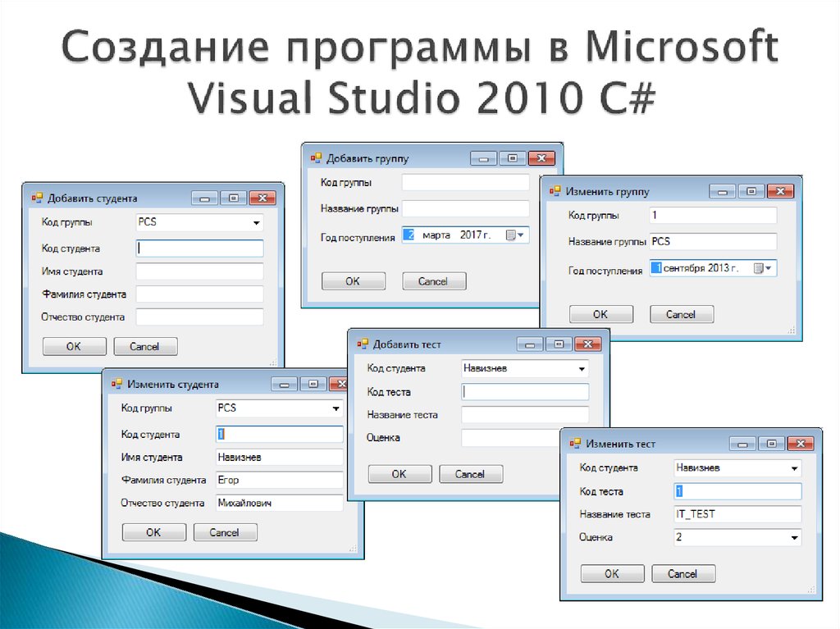Minimize the Добавить студента window
840x629 pixels.
point(204,198)
